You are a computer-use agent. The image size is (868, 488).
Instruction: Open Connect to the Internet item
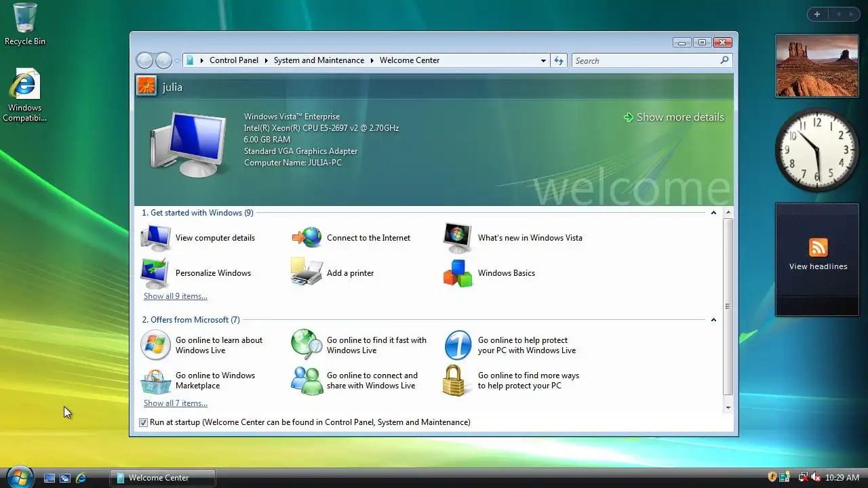point(351,238)
